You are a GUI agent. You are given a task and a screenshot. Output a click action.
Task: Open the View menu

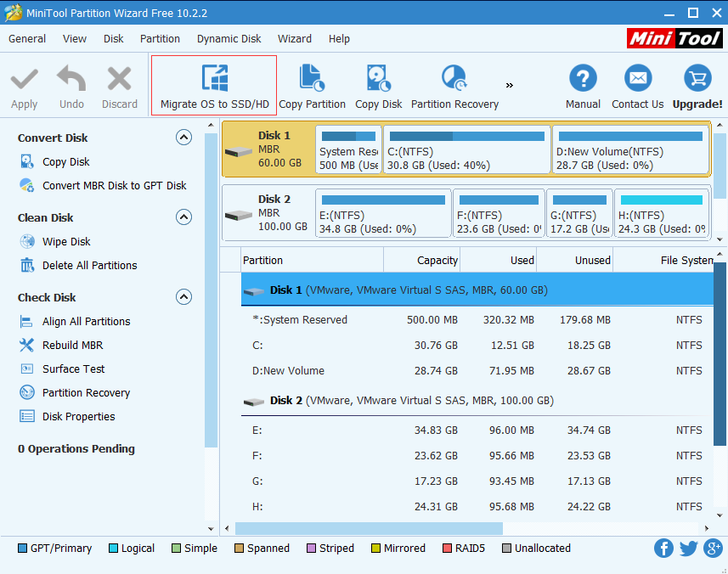coord(75,39)
